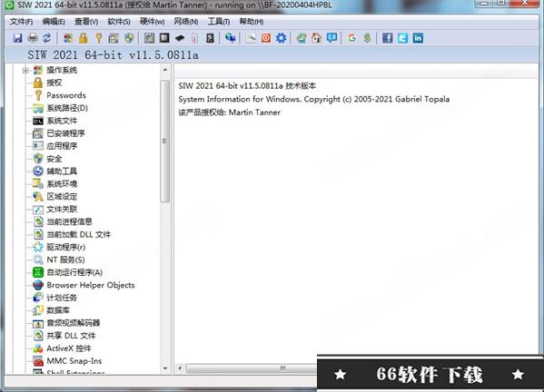Click the green dollar sign toolbar icon

(367, 38)
